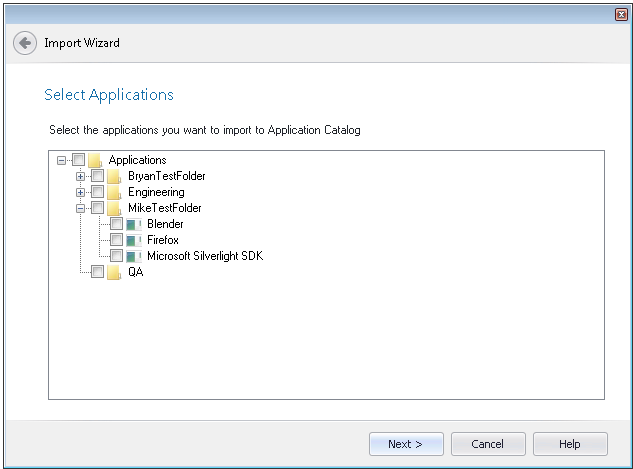Viewport: 633px width, 469px height.
Task: Click the QA folder icon
Action: tap(114, 272)
